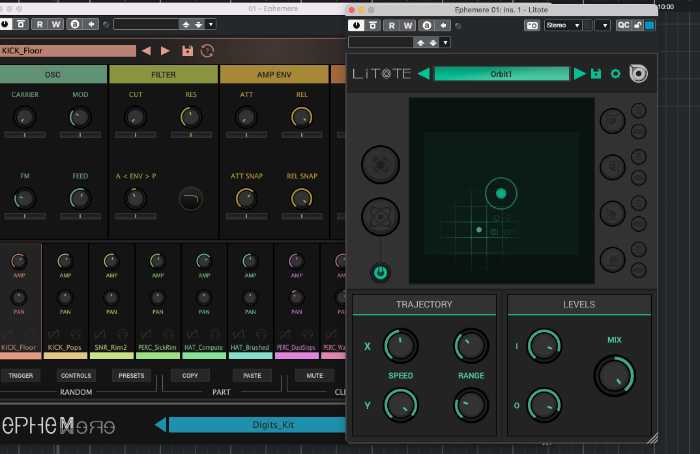The image size is (700, 454).
Task: Load next part preset after KICK_Floor
Action: tap(165, 51)
